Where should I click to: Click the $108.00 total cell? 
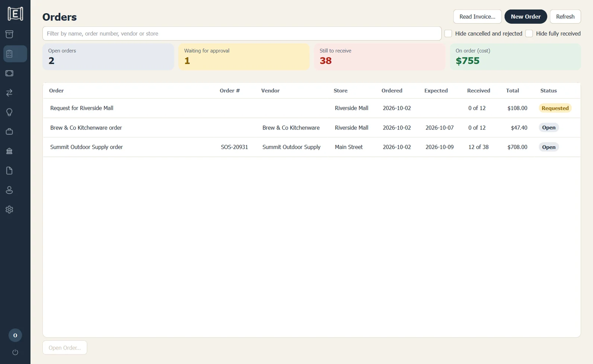point(517,108)
